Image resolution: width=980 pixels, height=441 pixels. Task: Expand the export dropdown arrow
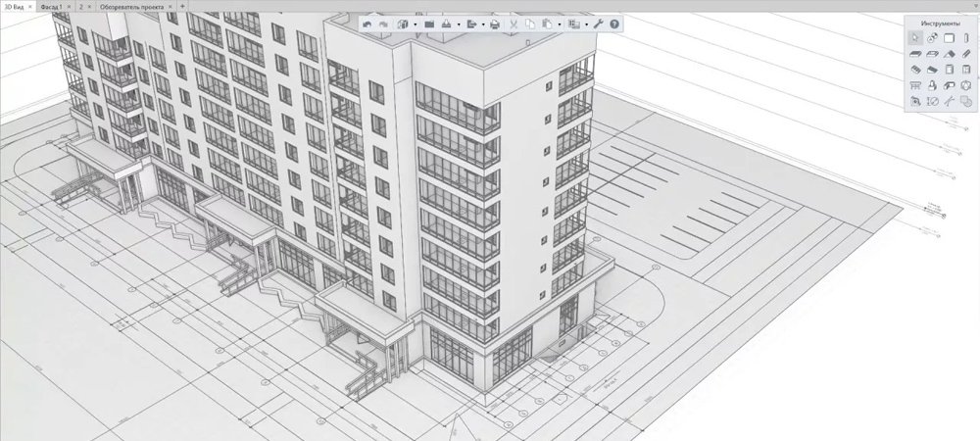pyautogui.click(x=483, y=24)
